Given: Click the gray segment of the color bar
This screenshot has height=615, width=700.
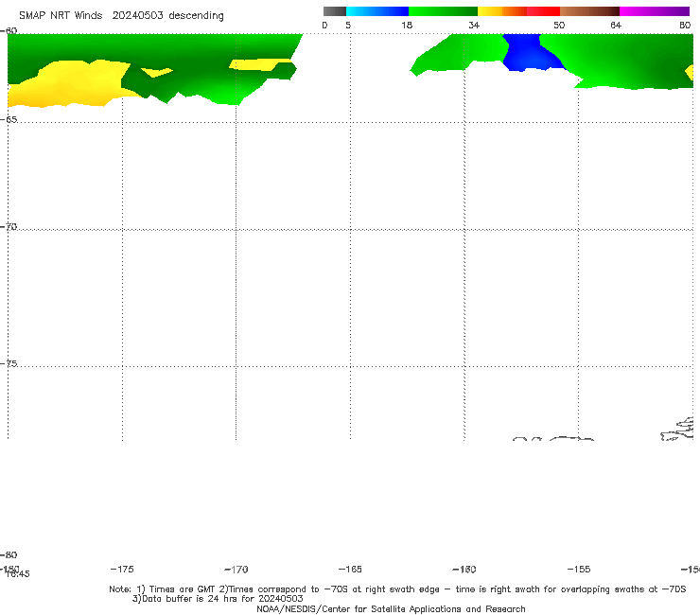Looking at the screenshot, I should [334, 11].
